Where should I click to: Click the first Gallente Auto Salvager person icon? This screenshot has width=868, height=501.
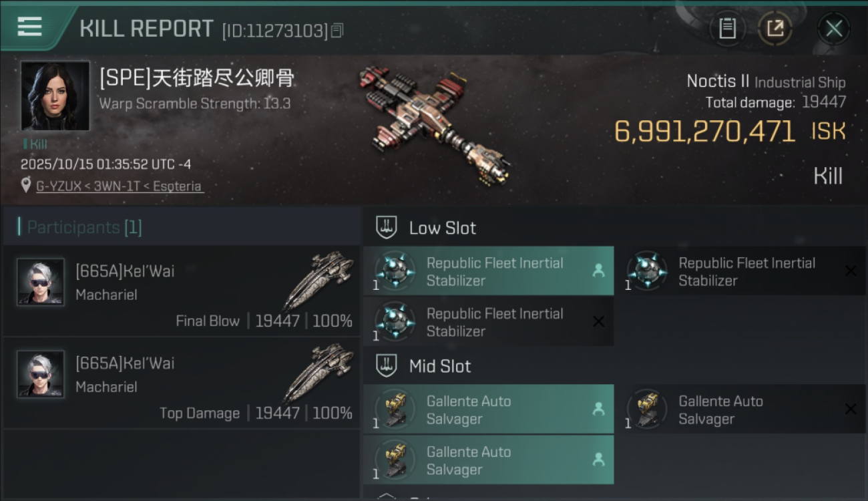point(598,409)
